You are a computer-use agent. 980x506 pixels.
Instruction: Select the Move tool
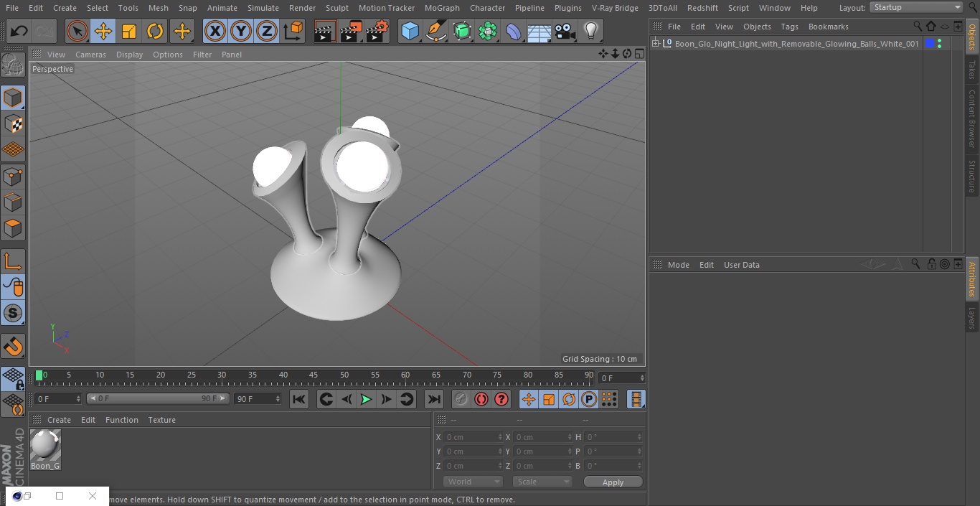click(x=103, y=32)
